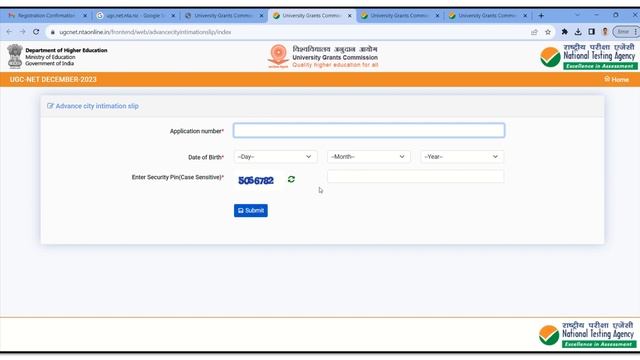
Task: Switch to the last University Grants tab
Action: coord(488,16)
